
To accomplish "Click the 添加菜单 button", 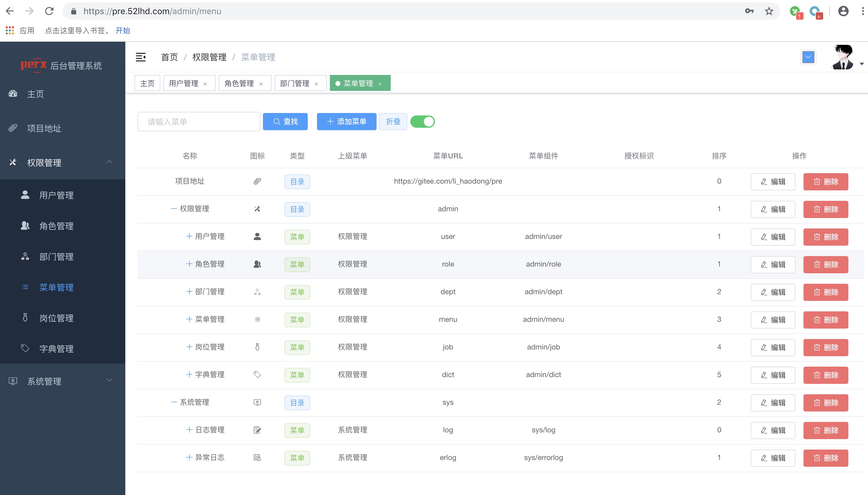I will click(346, 122).
